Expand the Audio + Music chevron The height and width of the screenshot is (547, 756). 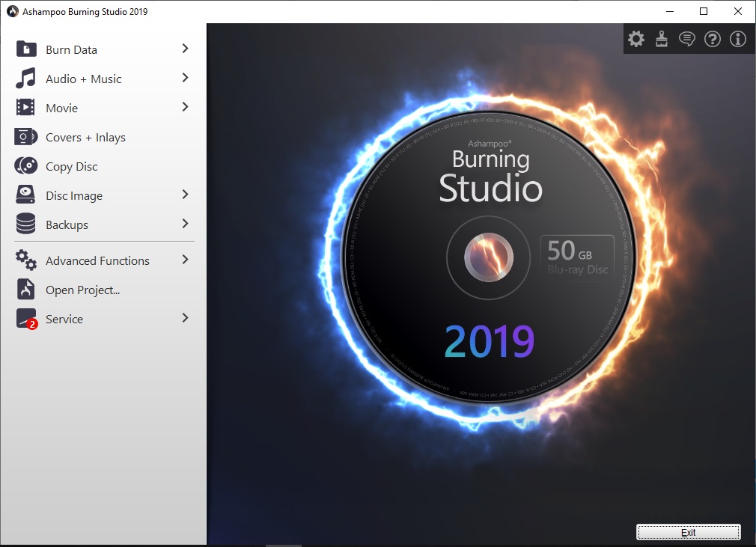(x=186, y=77)
